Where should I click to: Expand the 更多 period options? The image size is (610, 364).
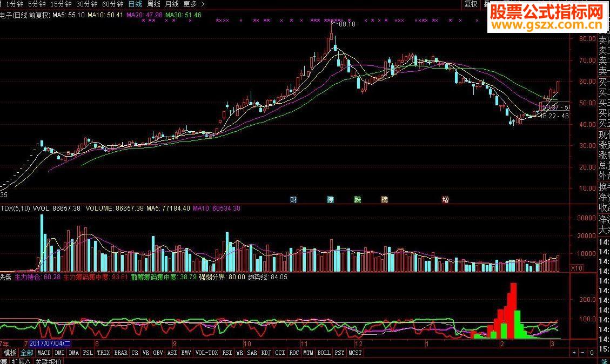click(x=194, y=4)
